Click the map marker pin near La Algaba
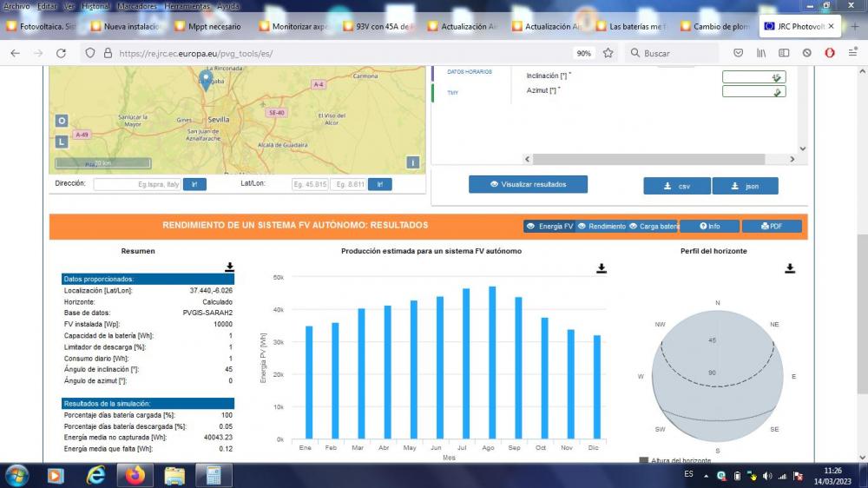The image size is (868, 488). point(206,80)
